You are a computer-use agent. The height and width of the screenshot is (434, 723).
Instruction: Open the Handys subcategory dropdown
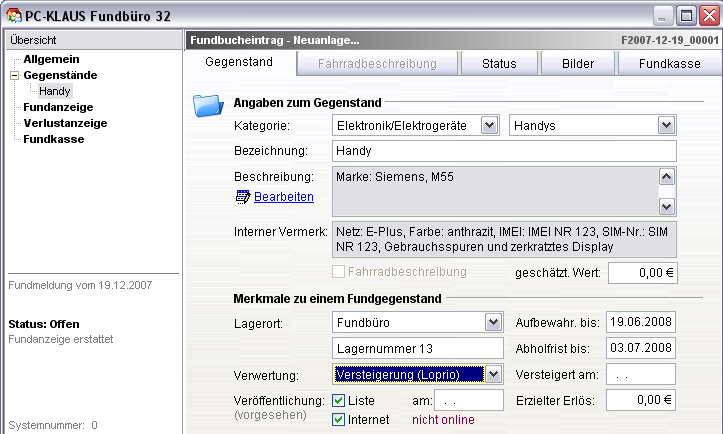[x=667, y=125]
